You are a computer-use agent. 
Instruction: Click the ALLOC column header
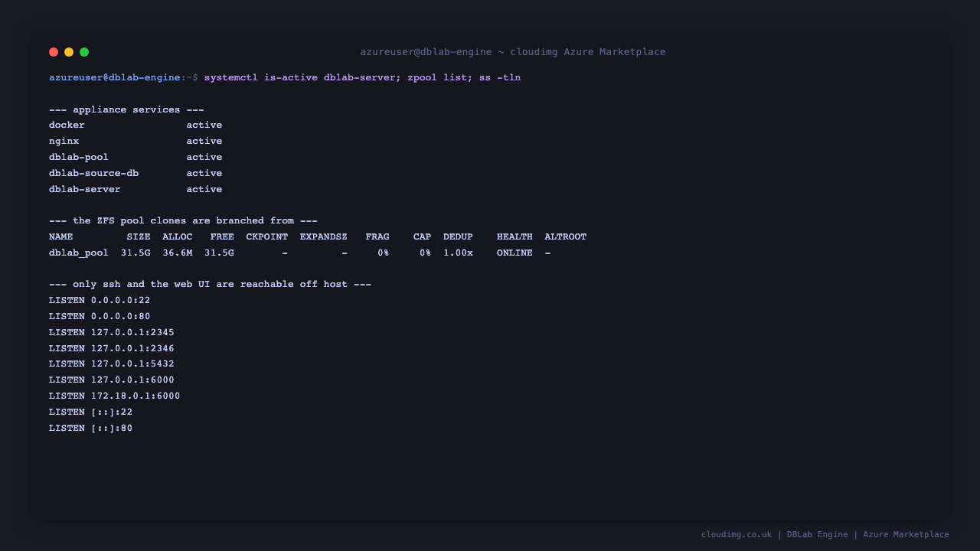tap(178, 237)
